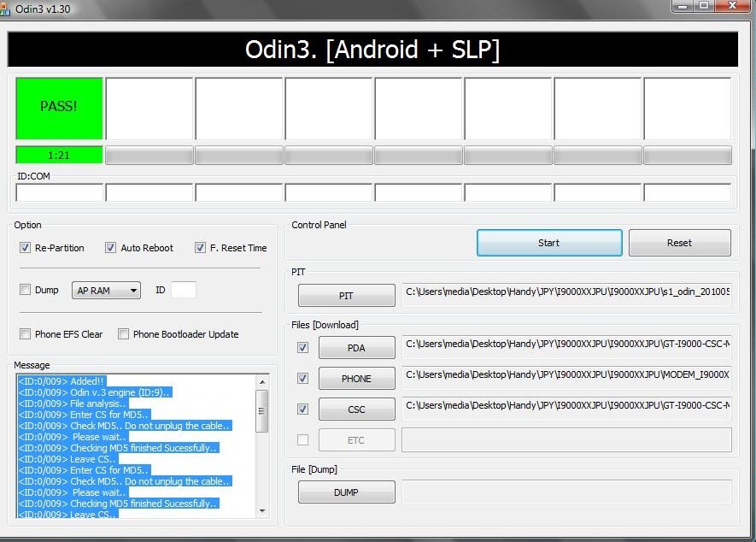Check the Dump checkbox
Image resolution: width=756 pixels, height=542 pixels.
[25, 290]
